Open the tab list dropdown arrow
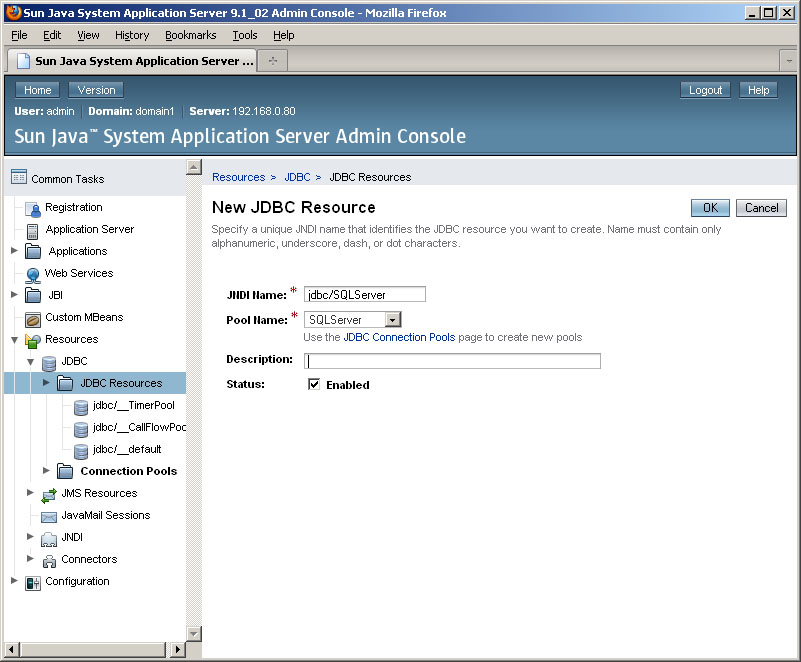Viewport: 801px width, 662px height. [789, 61]
